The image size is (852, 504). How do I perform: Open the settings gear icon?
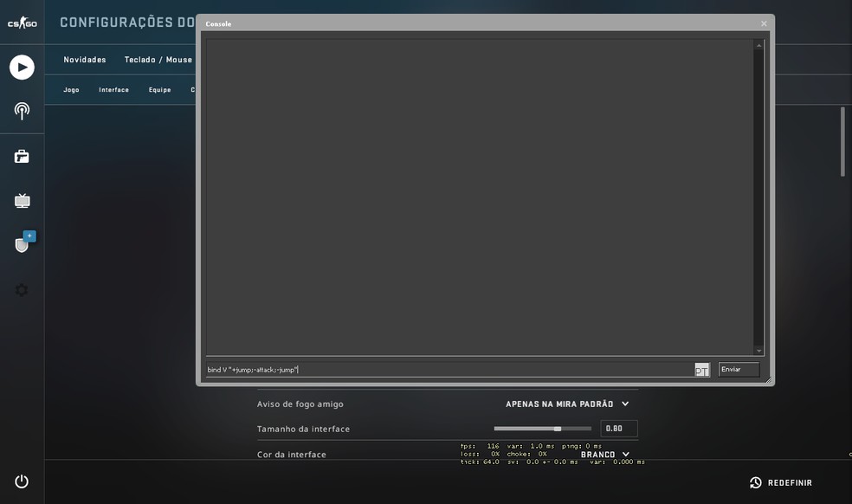[x=22, y=290]
